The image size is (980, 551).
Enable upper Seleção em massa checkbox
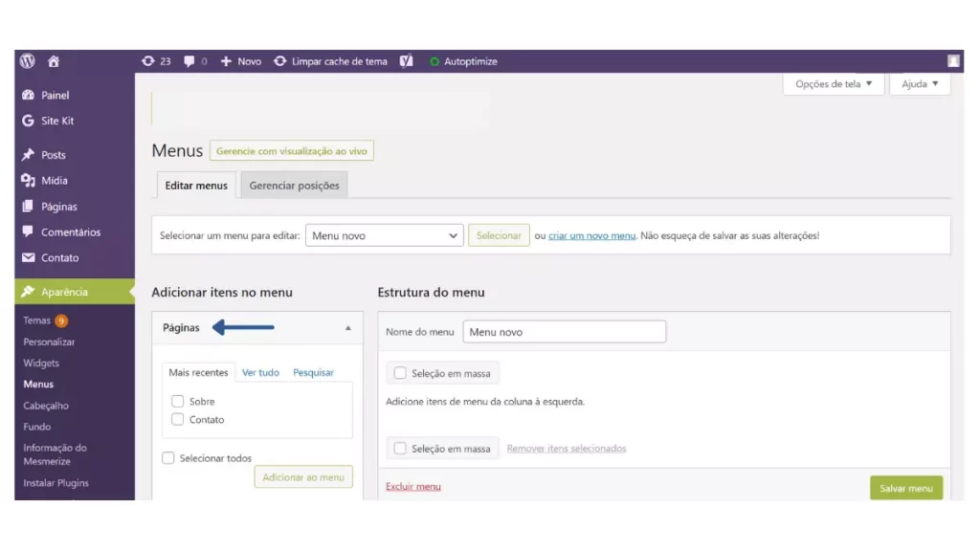click(x=400, y=373)
